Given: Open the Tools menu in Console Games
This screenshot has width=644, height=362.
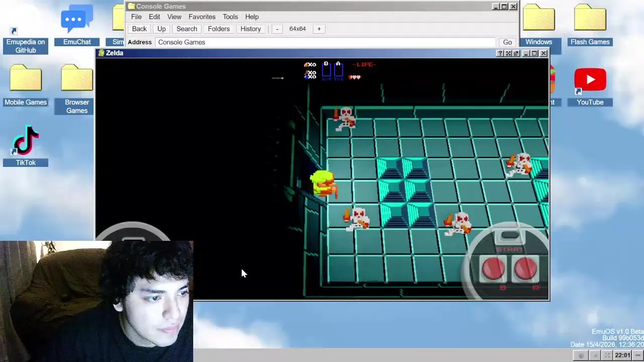Looking at the screenshot, I should tap(230, 17).
